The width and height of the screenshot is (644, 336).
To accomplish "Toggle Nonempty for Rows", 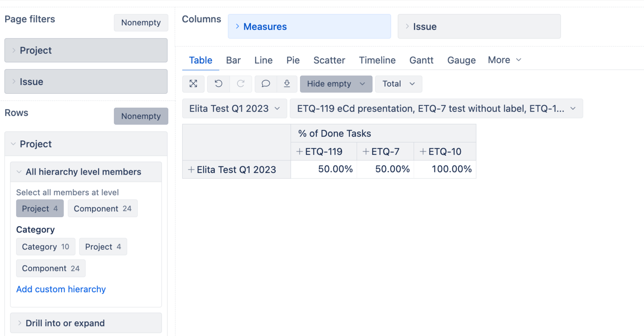I will pyautogui.click(x=141, y=116).
